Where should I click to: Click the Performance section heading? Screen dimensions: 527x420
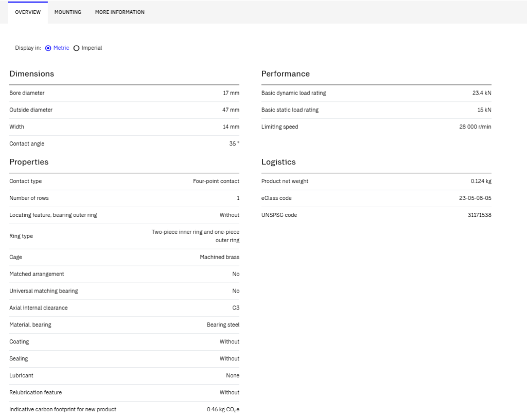pyautogui.click(x=286, y=74)
